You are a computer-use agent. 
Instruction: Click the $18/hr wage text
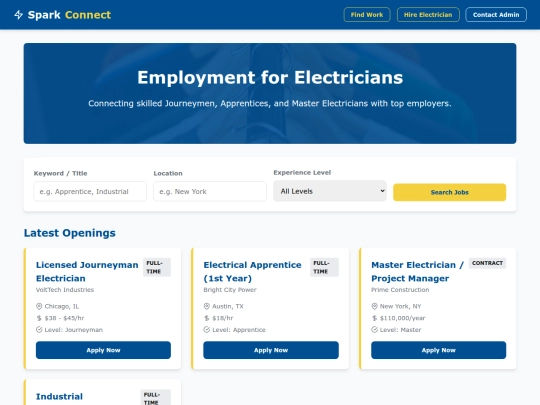tap(222, 318)
